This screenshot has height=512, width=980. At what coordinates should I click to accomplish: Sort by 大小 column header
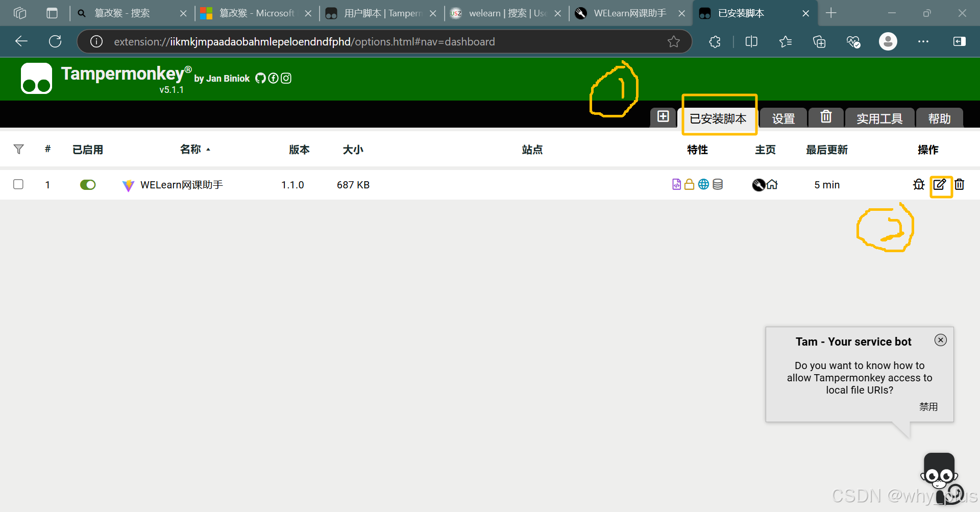tap(353, 150)
